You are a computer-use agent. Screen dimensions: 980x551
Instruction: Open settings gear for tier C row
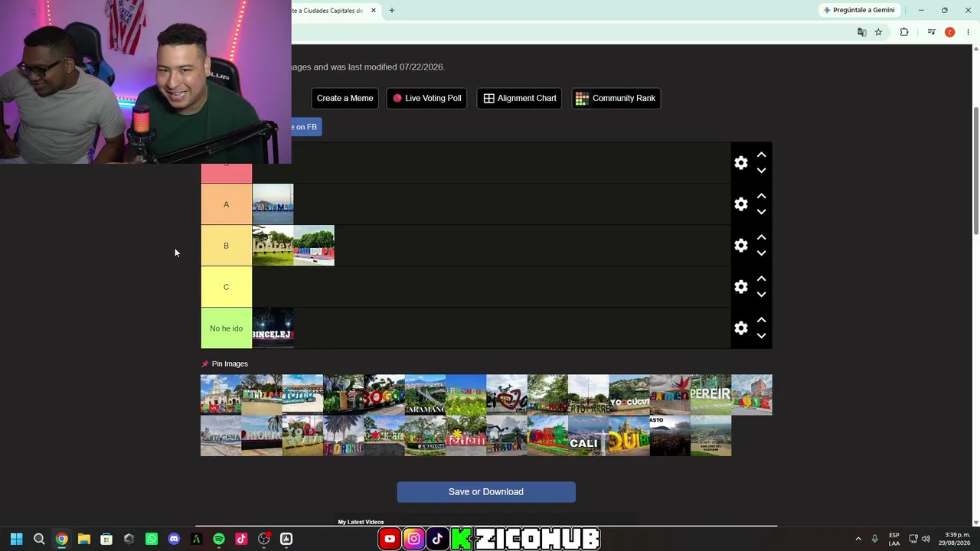tap(741, 287)
